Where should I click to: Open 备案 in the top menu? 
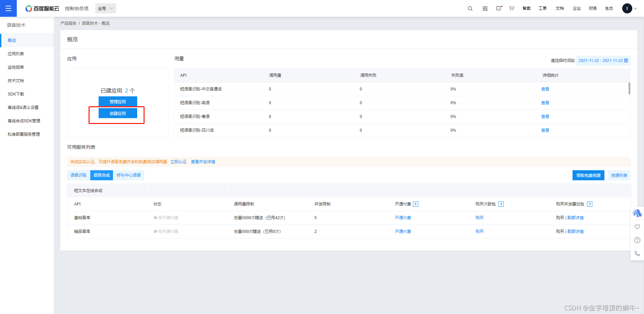coord(527,8)
